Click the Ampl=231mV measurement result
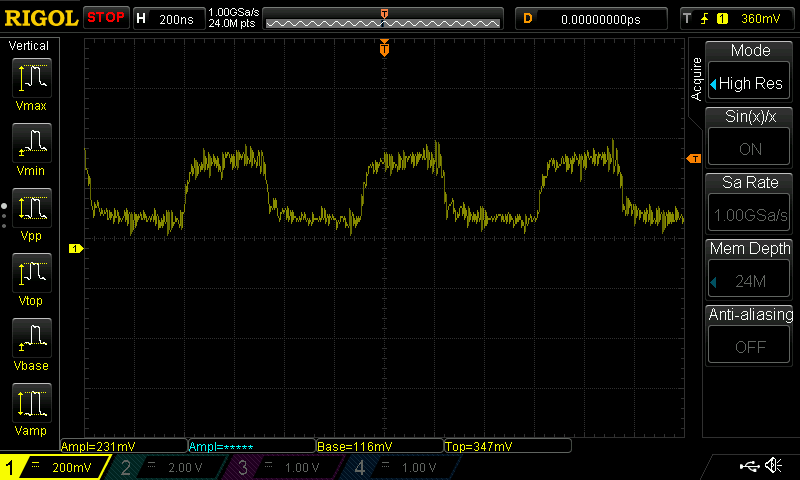This screenshot has height=480, width=800. [98, 446]
